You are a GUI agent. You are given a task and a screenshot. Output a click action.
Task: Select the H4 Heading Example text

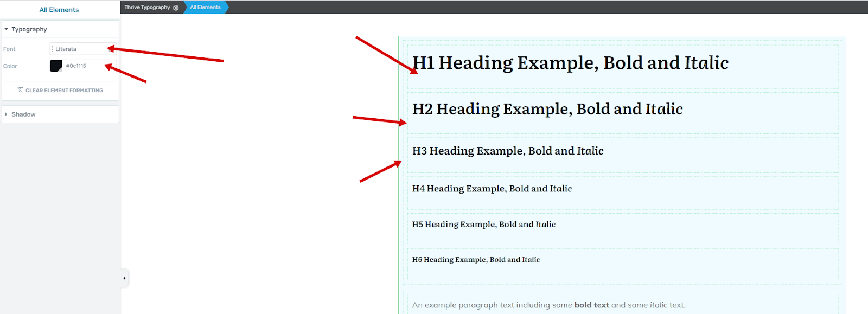point(492,189)
